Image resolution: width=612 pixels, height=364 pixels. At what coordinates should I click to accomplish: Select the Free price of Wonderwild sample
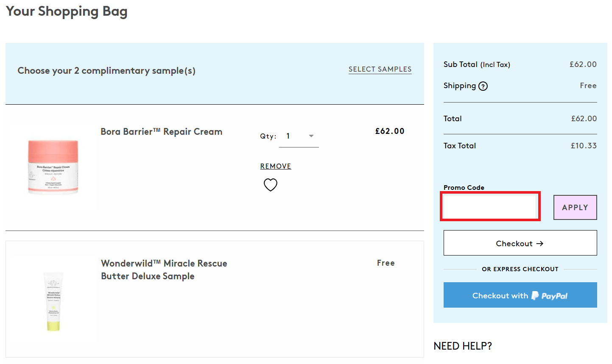(x=386, y=263)
